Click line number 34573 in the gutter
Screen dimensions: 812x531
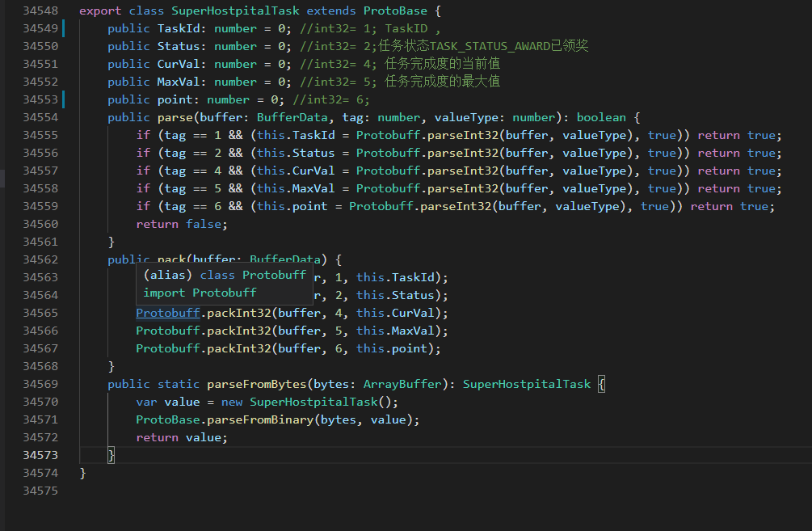click(x=40, y=455)
